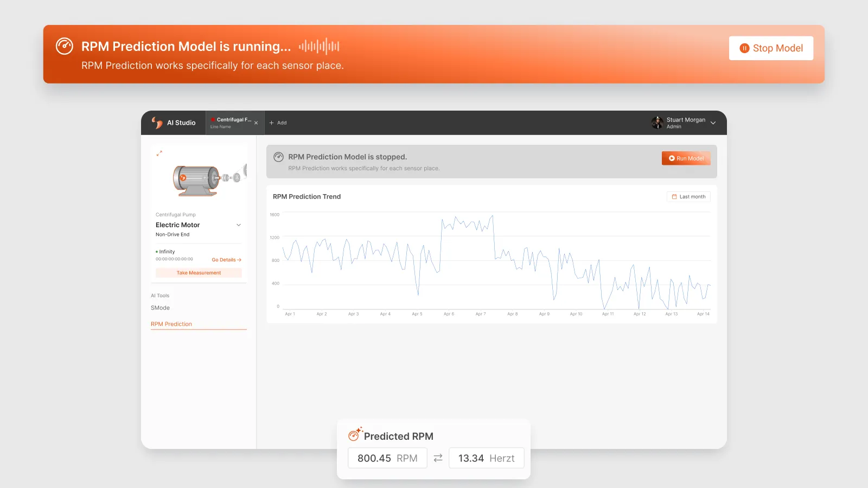The image size is (868, 488).
Task: Click the Apr 14 label on chart axis
Action: [x=703, y=314]
